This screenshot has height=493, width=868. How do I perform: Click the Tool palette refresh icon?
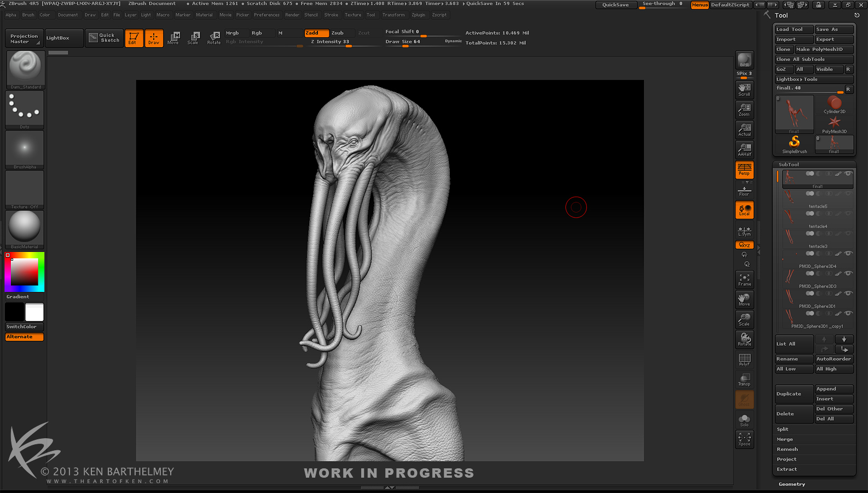click(857, 15)
